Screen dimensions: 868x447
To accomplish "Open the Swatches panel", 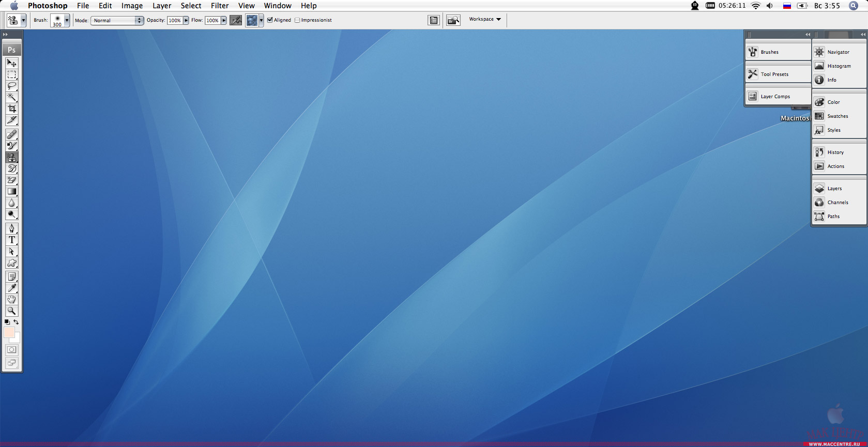I will point(839,116).
